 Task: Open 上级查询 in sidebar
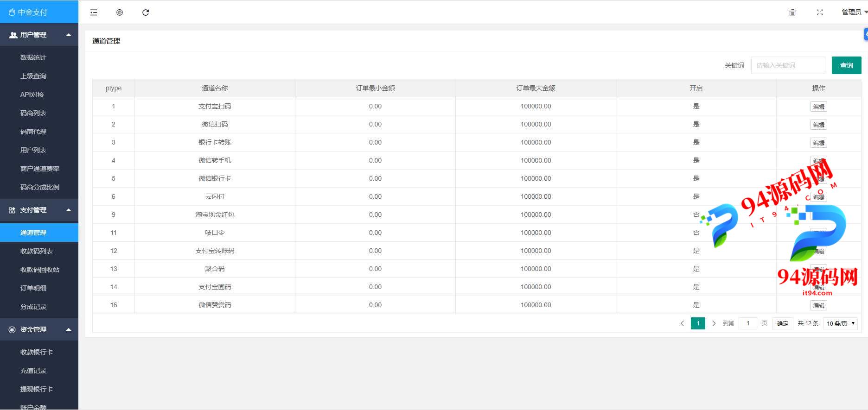(33, 76)
